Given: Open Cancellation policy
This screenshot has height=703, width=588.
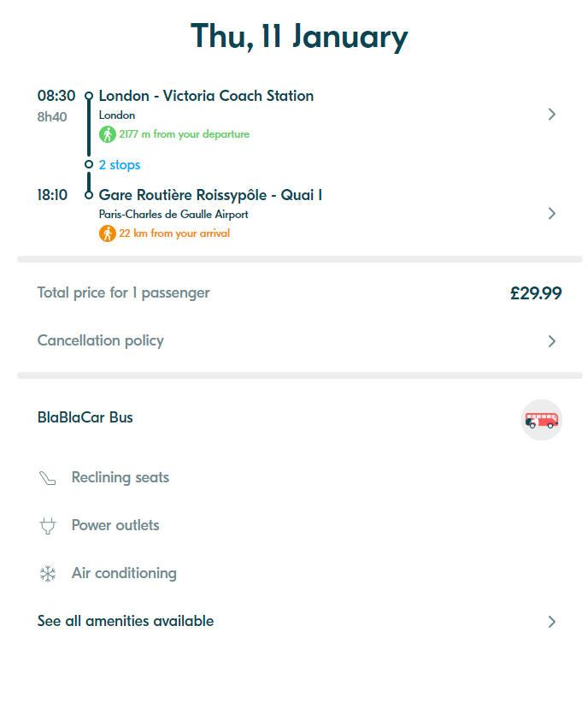Looking at the screenshot, I should click(101, 340).
